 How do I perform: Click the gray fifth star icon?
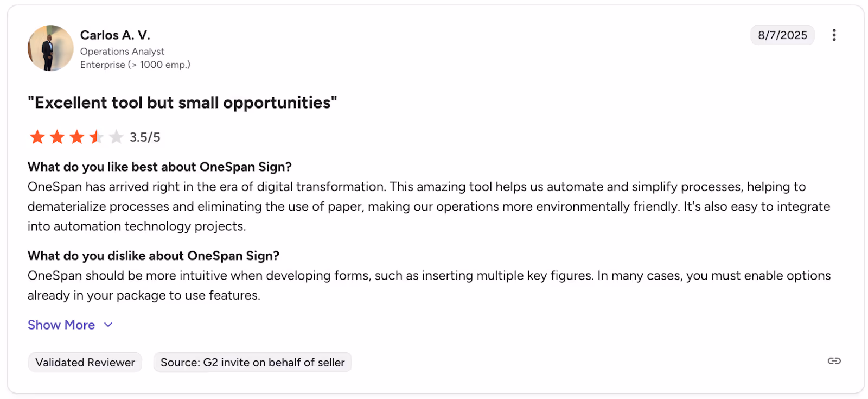pos(117,137)
